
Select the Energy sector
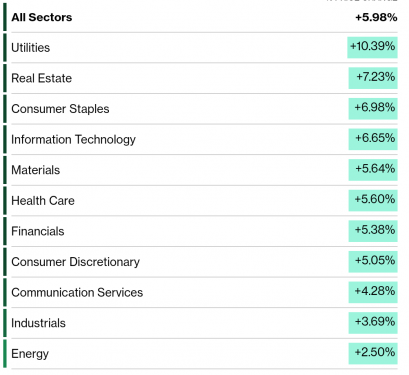click(x=30, y=354)
